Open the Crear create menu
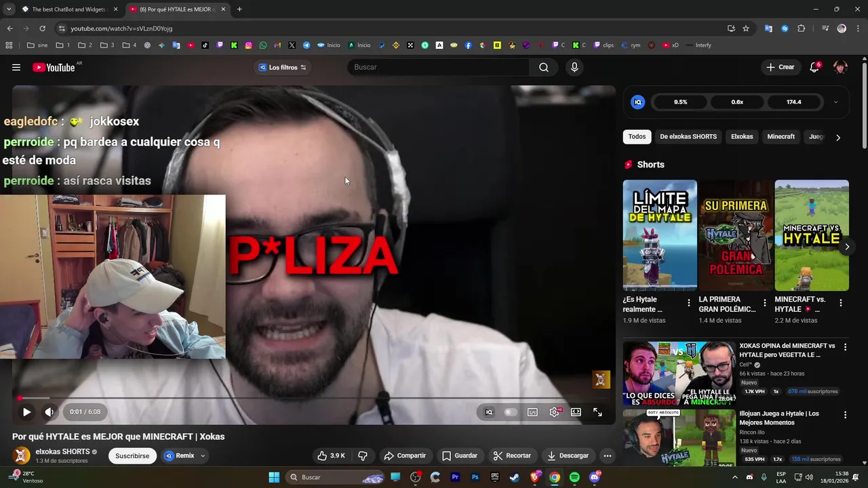The height and width of the screenshot is (488, 868). [x=781, y=67]
